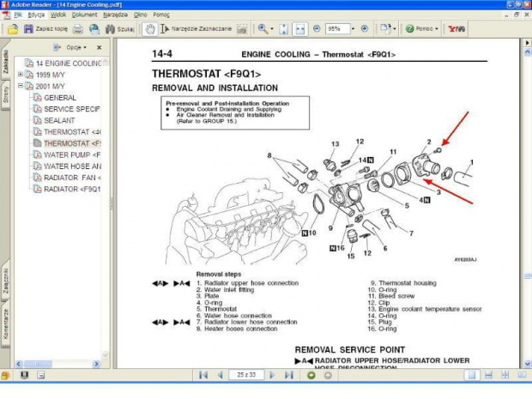
Task: Click the fit width icon
Action: coord(300,29)
